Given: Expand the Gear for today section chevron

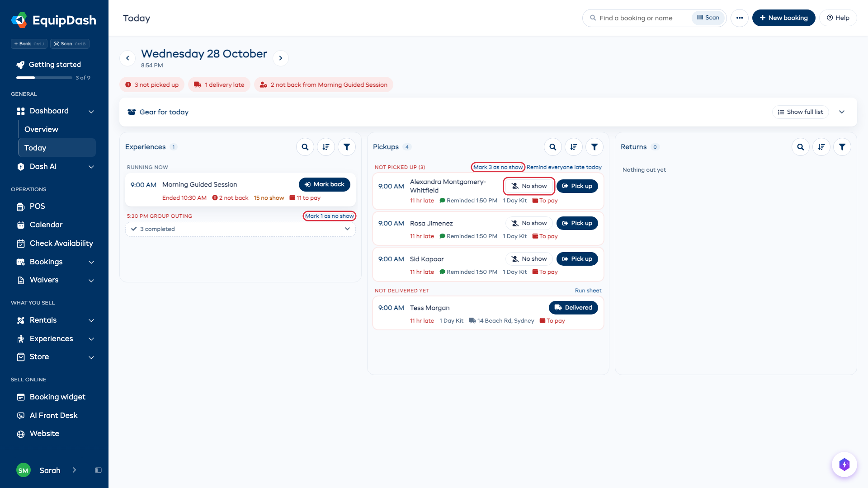Looking at the screenshot, I should point(842,112).
